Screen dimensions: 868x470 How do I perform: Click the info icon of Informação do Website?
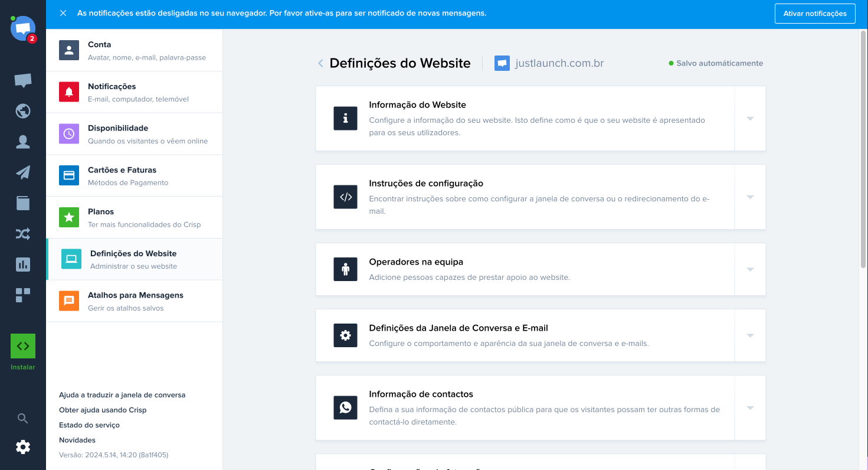point(345,118)
